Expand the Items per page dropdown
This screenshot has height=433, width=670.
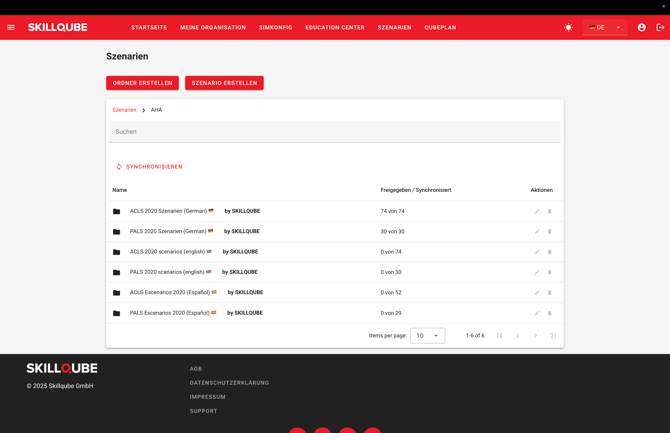tap(427, 336)
